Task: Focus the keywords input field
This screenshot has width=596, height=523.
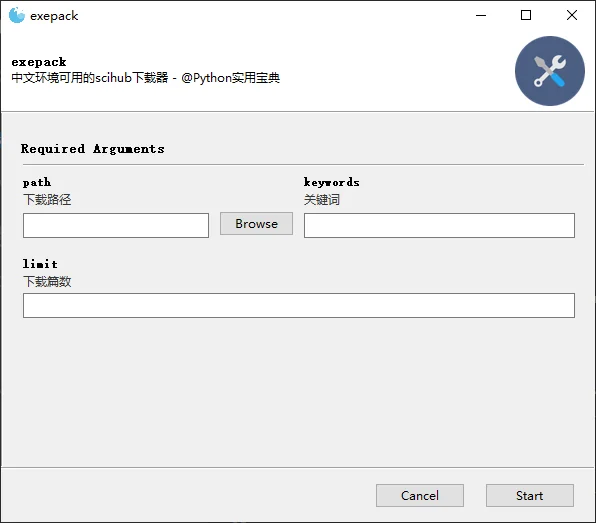Action: (x=439, y=225)
